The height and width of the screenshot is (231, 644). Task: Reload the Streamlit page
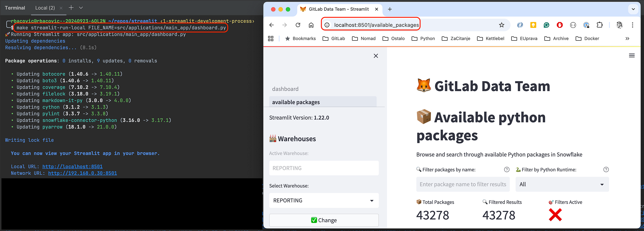(x=298, y=25)
